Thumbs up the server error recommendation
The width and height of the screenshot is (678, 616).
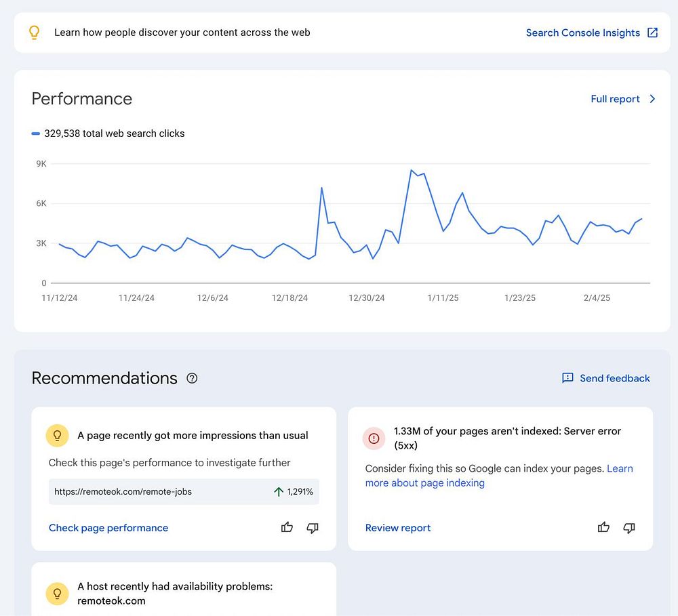(x=603, y=527)
